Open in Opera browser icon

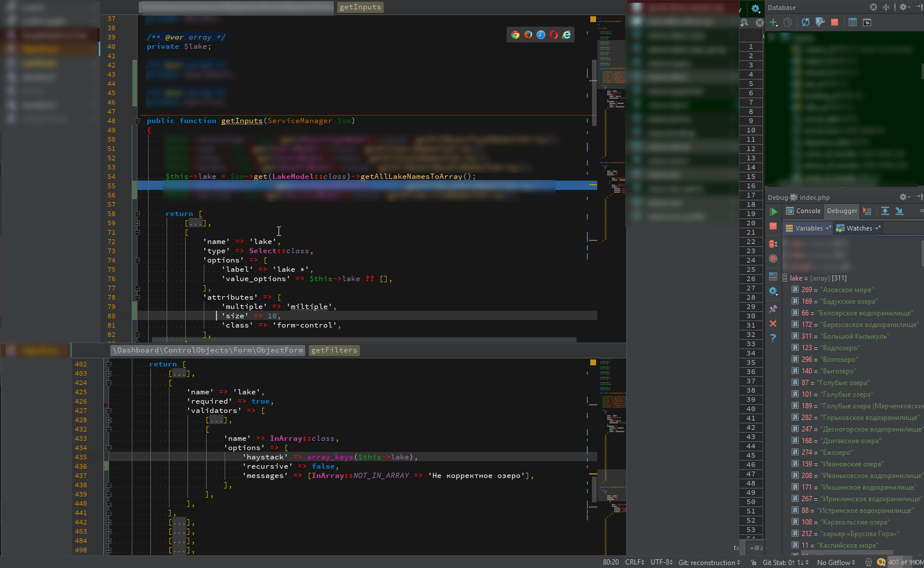554,35
